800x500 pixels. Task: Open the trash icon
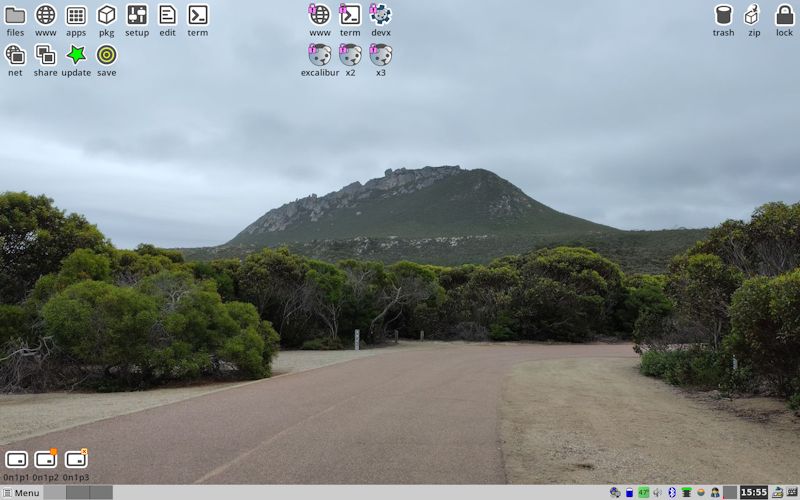723,20
